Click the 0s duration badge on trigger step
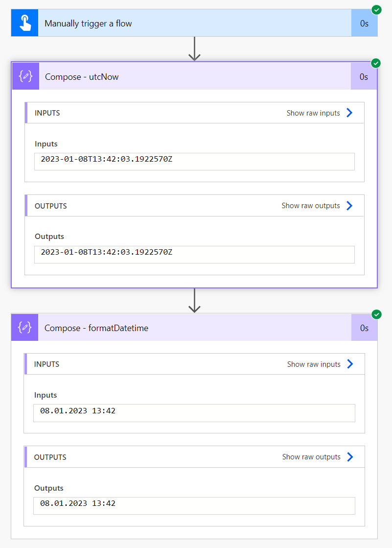392x548 pixels. (364, 23)
